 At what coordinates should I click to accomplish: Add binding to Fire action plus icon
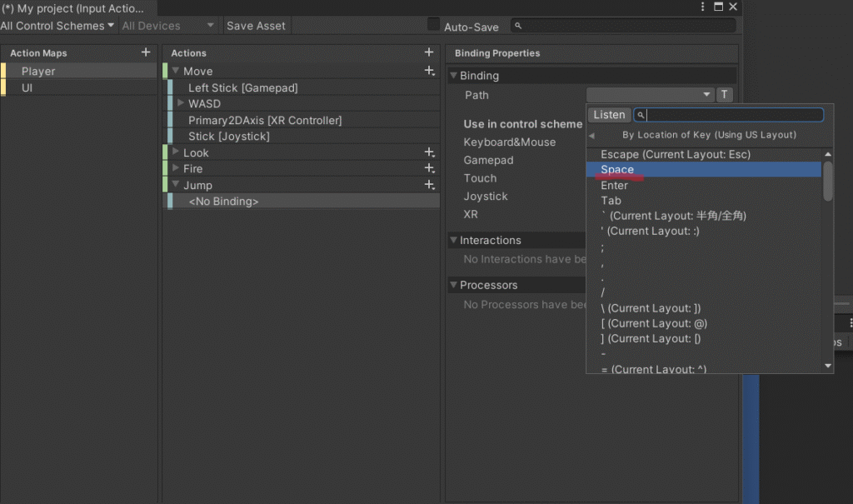[x=429, y=168]
